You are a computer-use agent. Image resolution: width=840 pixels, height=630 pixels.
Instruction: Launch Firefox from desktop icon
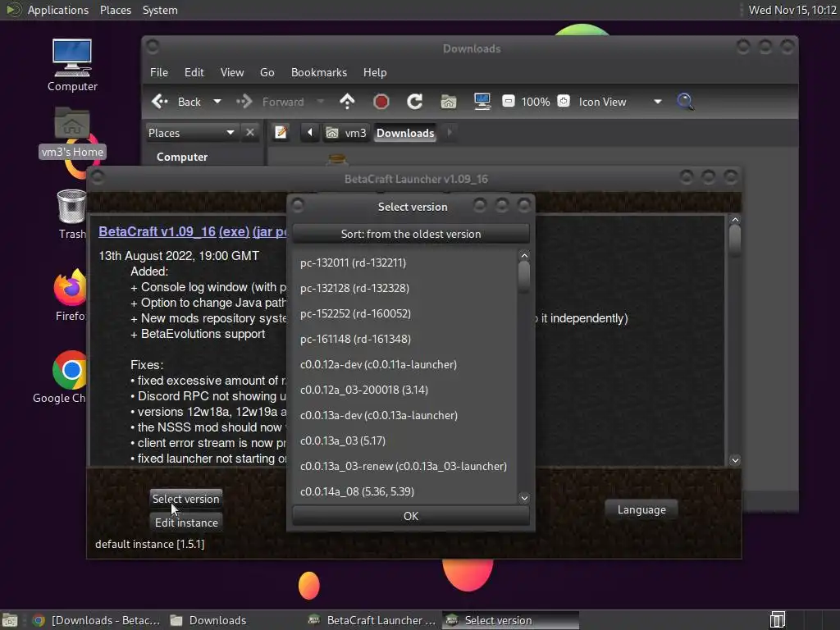(x=71, y=295)
